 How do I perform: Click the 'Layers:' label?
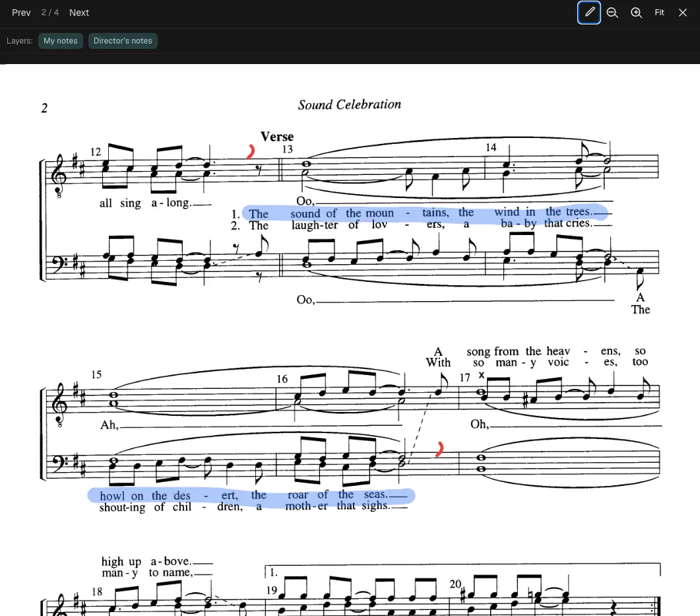tap(20, 41)
